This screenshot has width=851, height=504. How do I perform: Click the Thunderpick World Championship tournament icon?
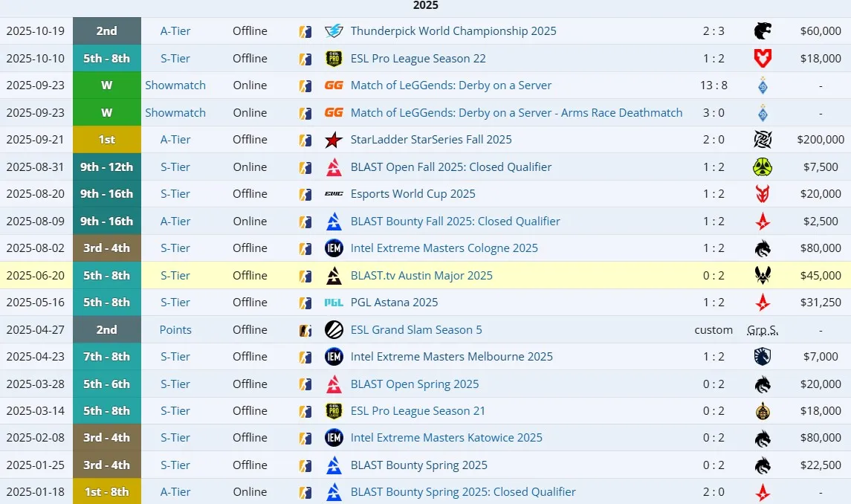pyautogui.click(x=334, y=31)
